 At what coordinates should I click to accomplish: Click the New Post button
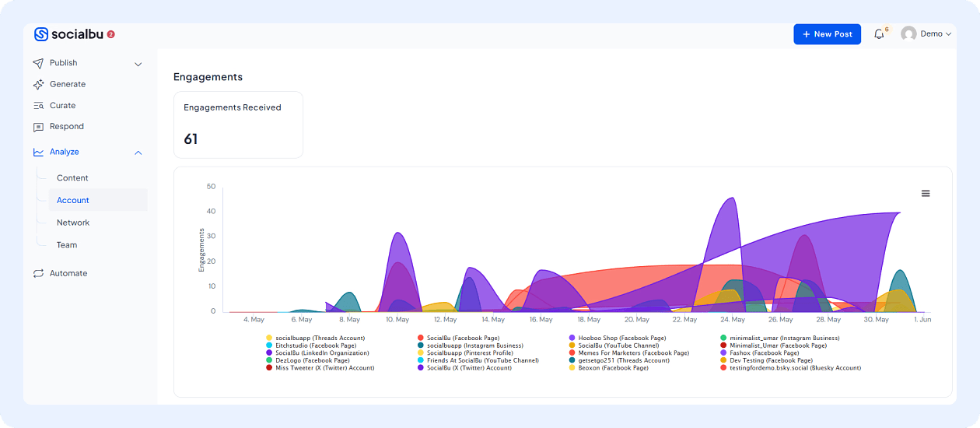(827, 34)
